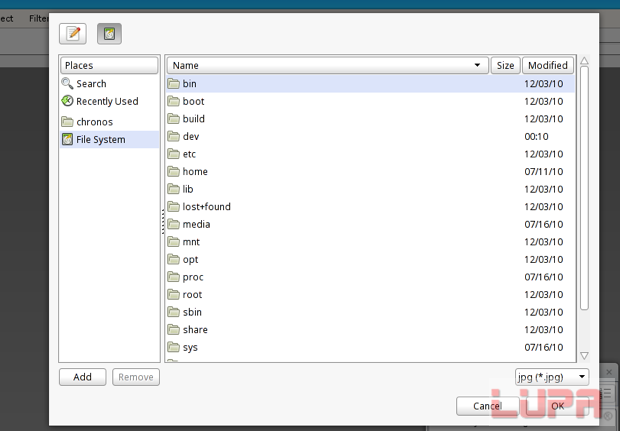Sort by Name column header

tap(327, 65)
